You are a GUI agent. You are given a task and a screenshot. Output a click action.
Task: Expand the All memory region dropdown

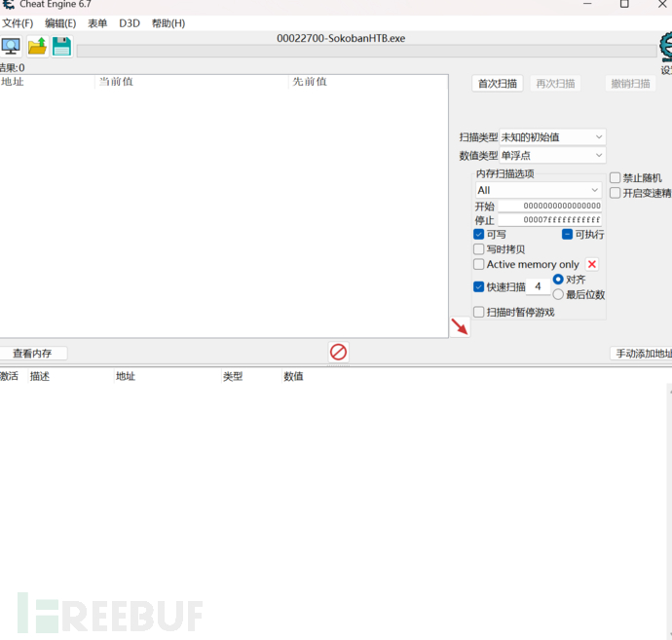click(x=539, y=190)
